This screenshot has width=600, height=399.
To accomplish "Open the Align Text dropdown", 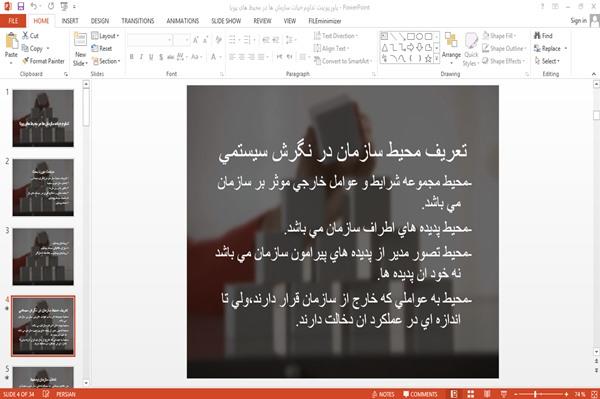I will click(331, 48).
